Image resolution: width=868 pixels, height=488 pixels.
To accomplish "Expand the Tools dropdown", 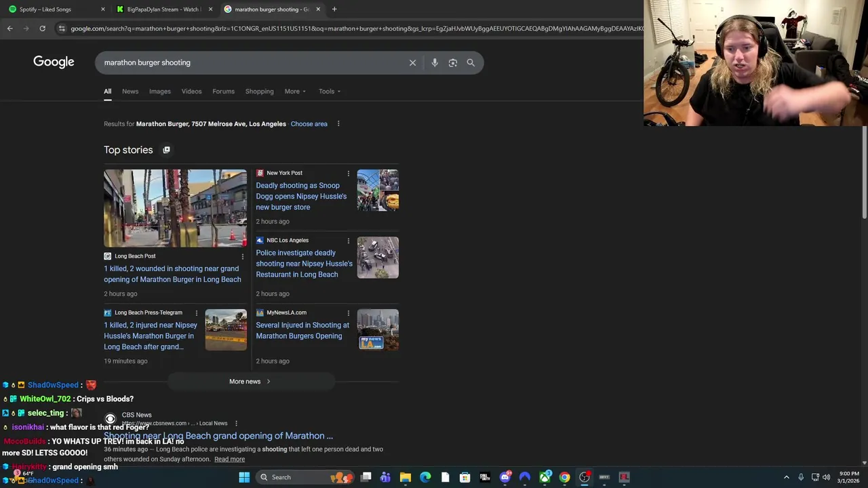I will click(x=330, y=91).
